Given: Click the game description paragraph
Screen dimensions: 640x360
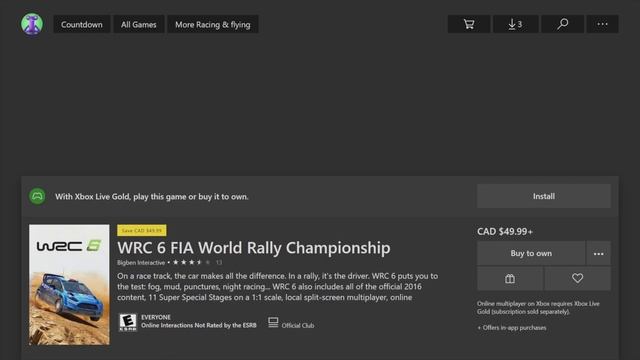Looking at the screenshot, I should click(278, 287).
